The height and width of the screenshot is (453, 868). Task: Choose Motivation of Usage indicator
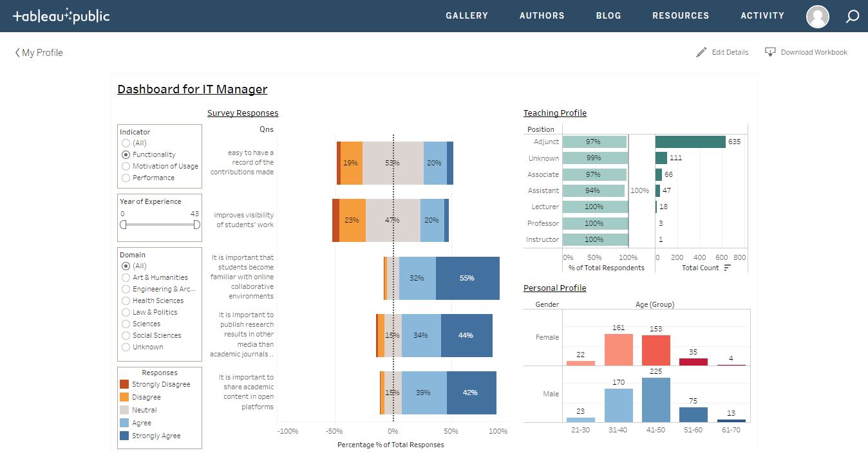point(160,166)
